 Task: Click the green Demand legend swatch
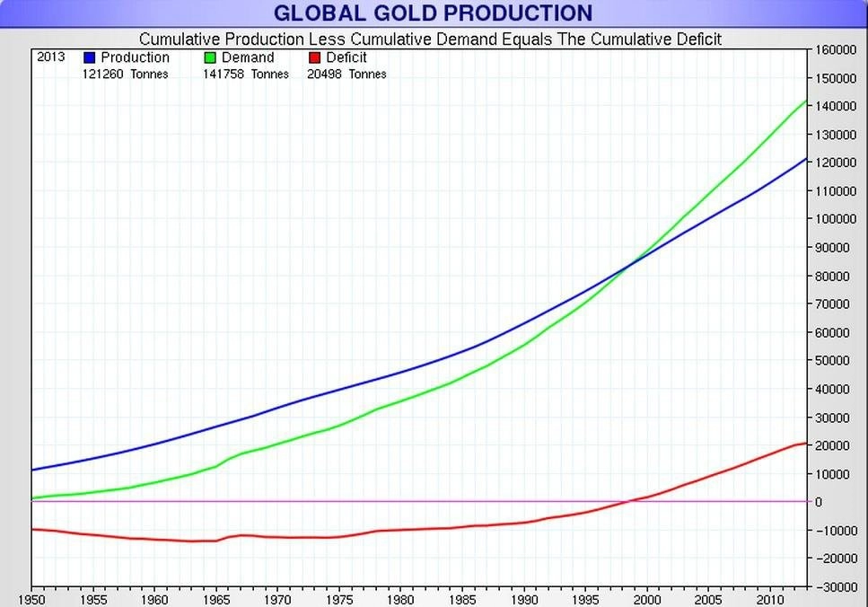210,57
